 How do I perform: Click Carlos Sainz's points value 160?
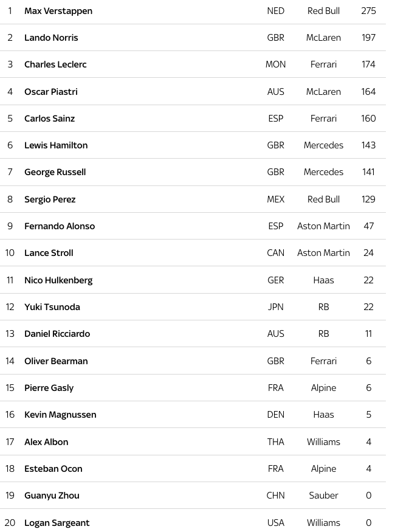click(x=368, y=119)
